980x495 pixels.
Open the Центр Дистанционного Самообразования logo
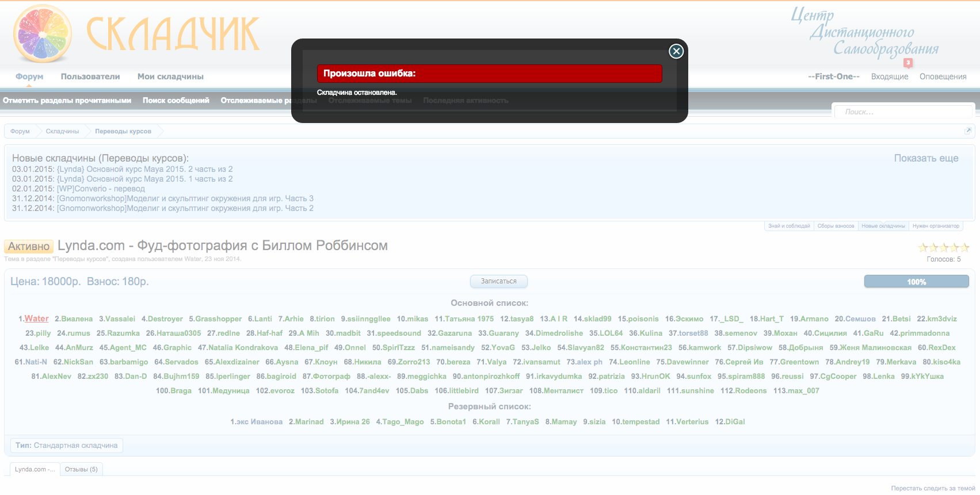pos(864,32)
